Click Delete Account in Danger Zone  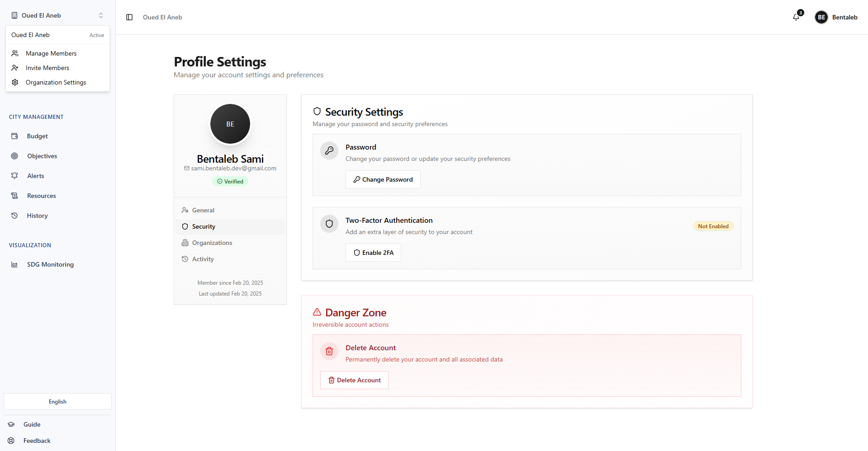point(354,380)
